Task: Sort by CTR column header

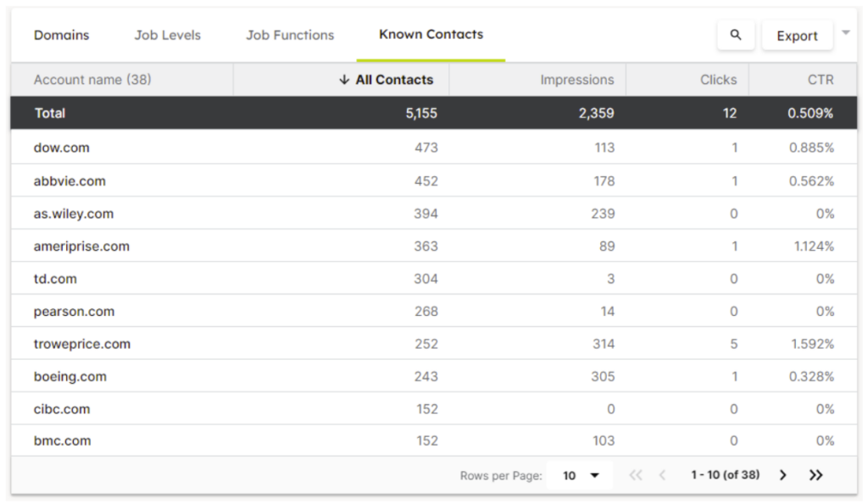Action: tap(820, 80)
